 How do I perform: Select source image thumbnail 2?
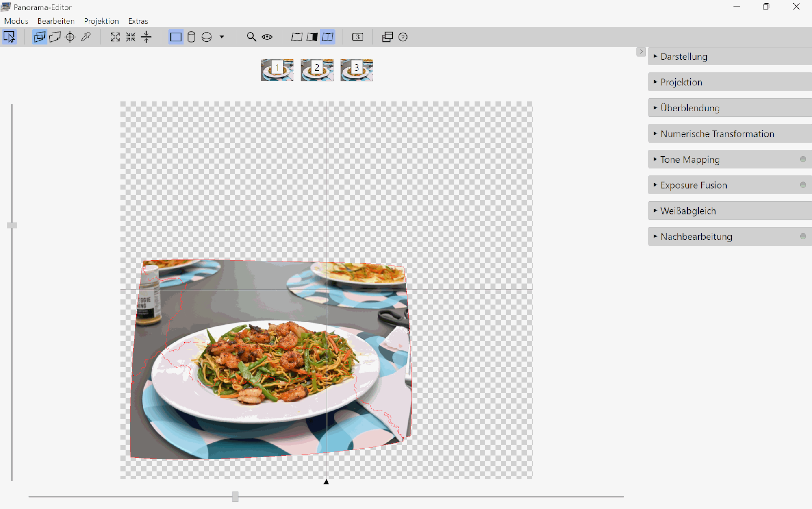(x=317, y=70)
